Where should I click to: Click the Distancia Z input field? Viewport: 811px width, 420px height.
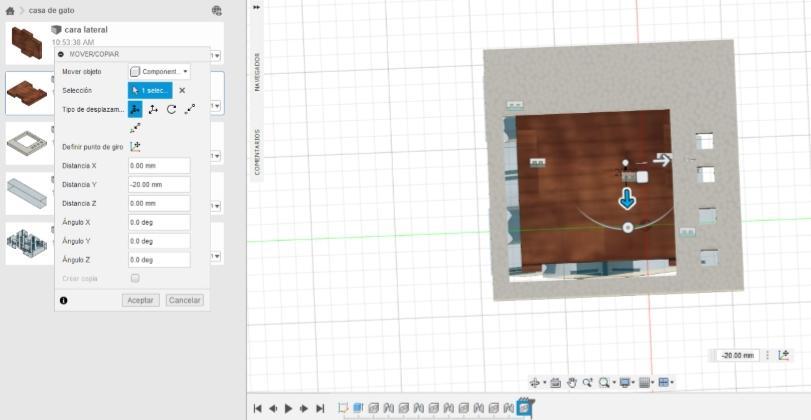tap(159, 203)
